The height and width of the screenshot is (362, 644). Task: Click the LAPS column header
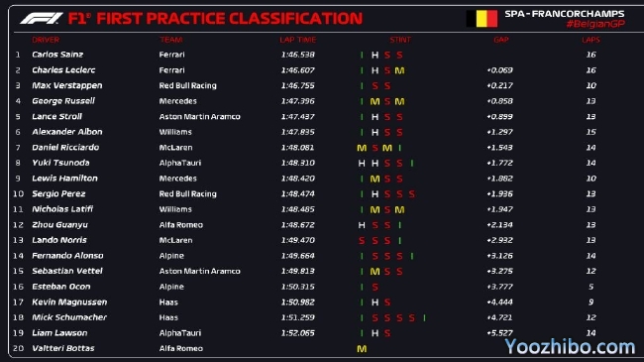point(591,40)
